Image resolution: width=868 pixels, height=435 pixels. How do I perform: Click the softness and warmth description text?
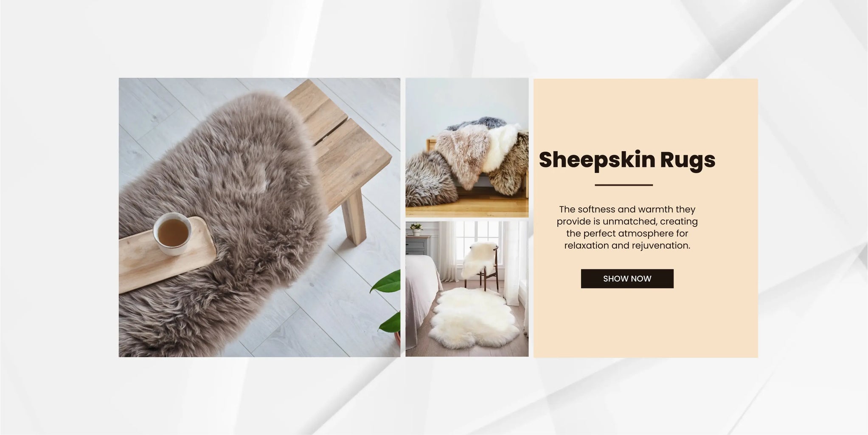tap(627, 227)
